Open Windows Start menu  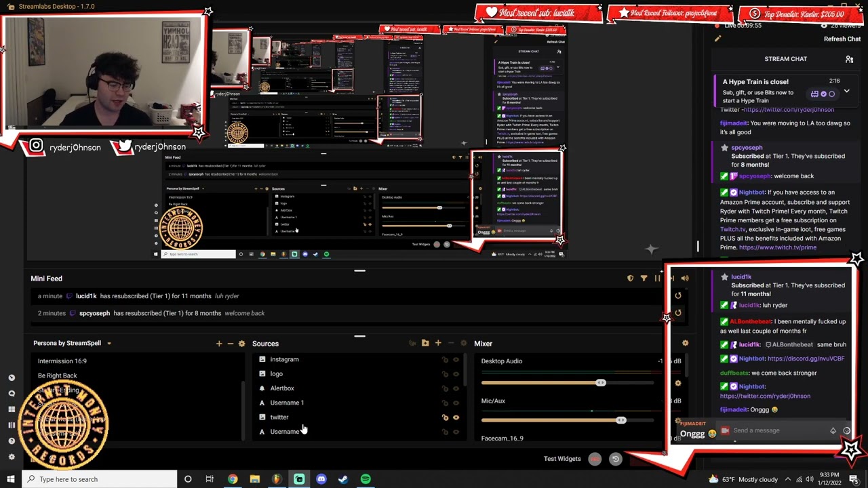[x=11, y=479]
